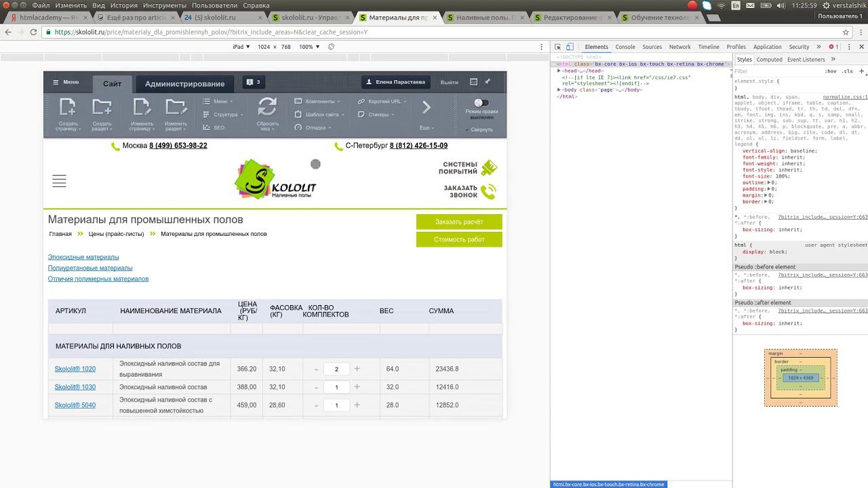
Task: Increase quantity for Skololit 1020
Action: pos(357,369)
